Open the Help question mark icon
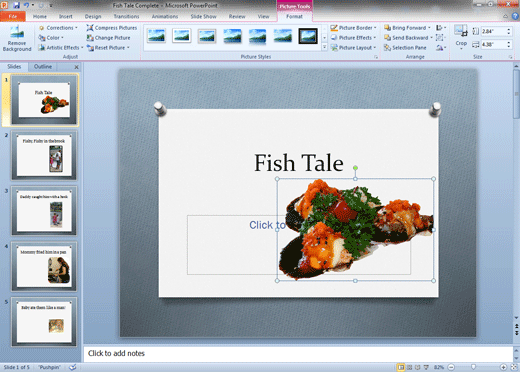 pos(515,16)
